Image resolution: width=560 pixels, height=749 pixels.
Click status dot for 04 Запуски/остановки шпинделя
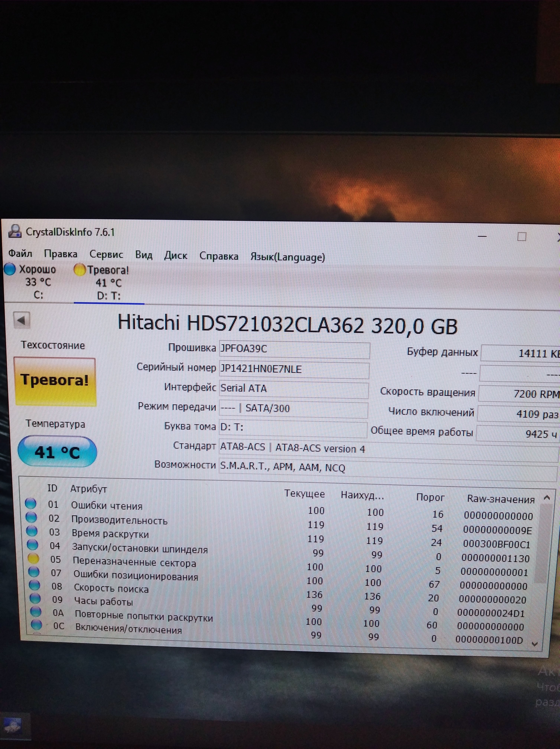(32, 544)
